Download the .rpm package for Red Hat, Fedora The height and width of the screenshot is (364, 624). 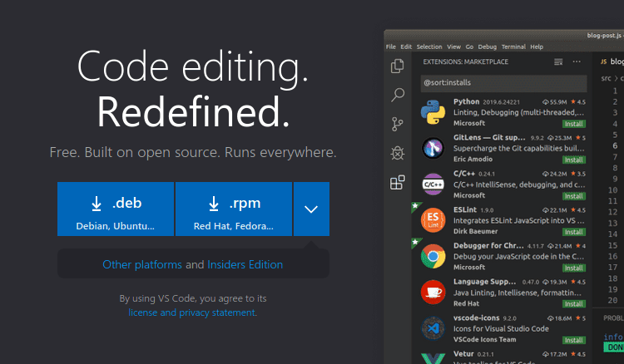[x=234, y=209]
